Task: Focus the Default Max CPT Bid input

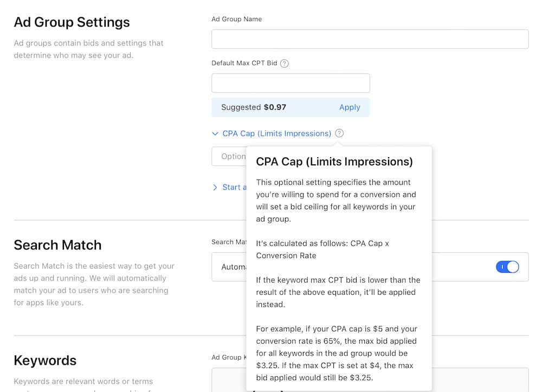Action: click(x=291, y=83)
